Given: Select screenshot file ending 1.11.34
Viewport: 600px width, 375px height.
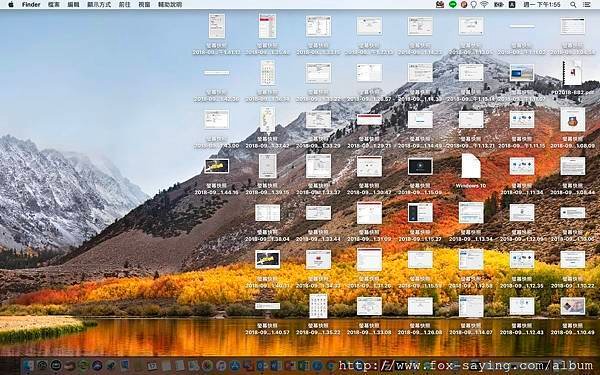Looking at the screenshot, I should (x=522, y=166).
